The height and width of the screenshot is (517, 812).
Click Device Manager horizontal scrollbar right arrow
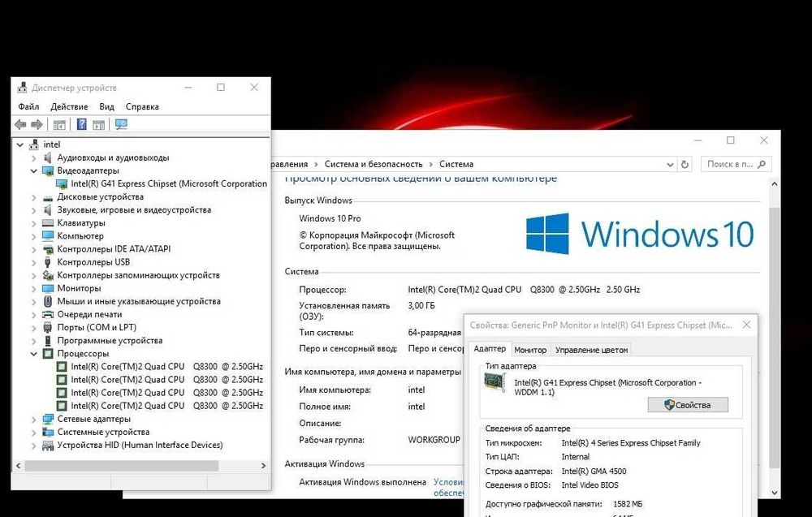pyautogui.click(x=263, y=466)
